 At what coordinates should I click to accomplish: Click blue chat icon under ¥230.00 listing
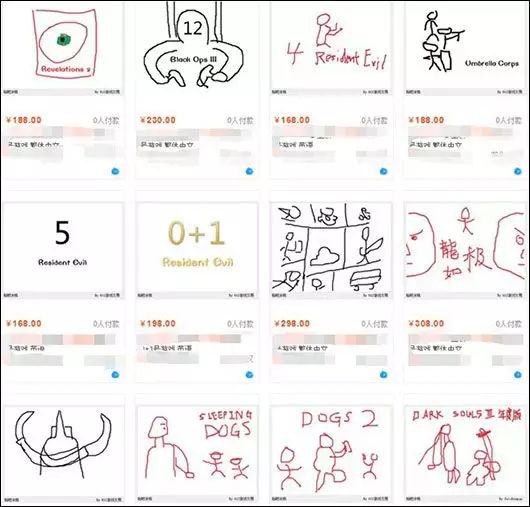tap(249, 171)
